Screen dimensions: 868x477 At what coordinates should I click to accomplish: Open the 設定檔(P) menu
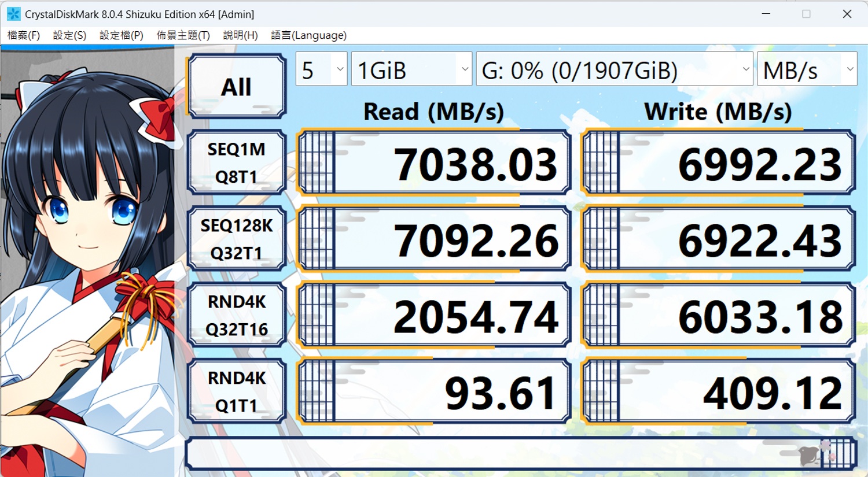click(x=122, y=35)
